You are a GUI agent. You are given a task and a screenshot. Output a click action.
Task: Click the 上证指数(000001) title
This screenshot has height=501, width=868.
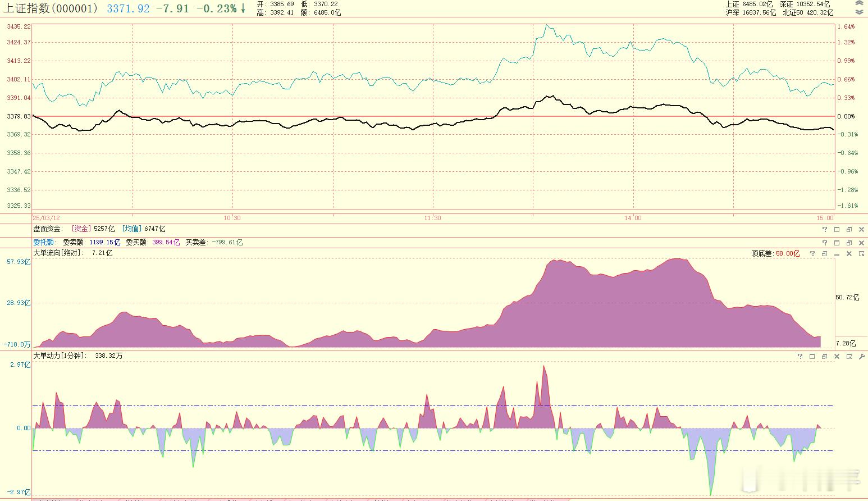[x=51, y=8]
